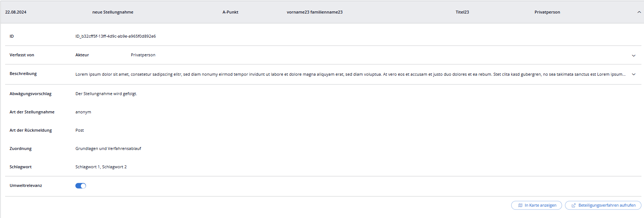Click the external link icon beside Beteiligungsverfahren aufrufen
Image resolution: width=644 pixels, height=218 pixels.
tap(573, 206)
